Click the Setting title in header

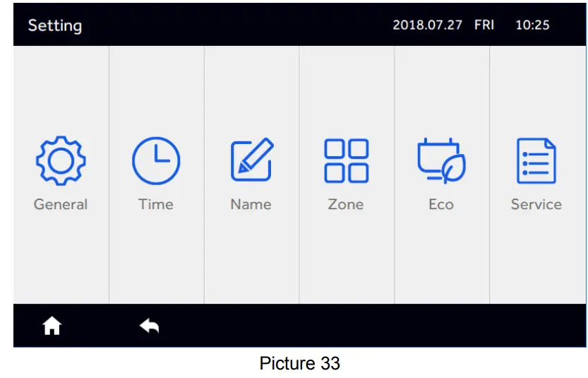point(55,26)
